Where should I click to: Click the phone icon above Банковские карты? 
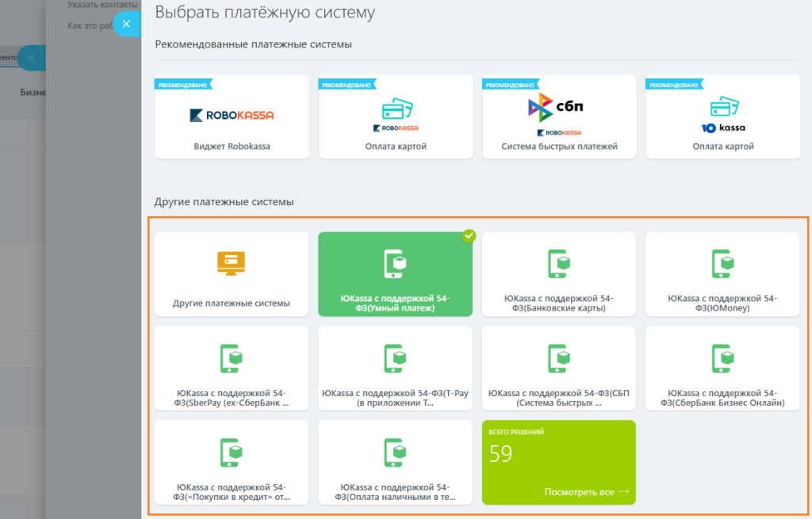pos(559,264)
